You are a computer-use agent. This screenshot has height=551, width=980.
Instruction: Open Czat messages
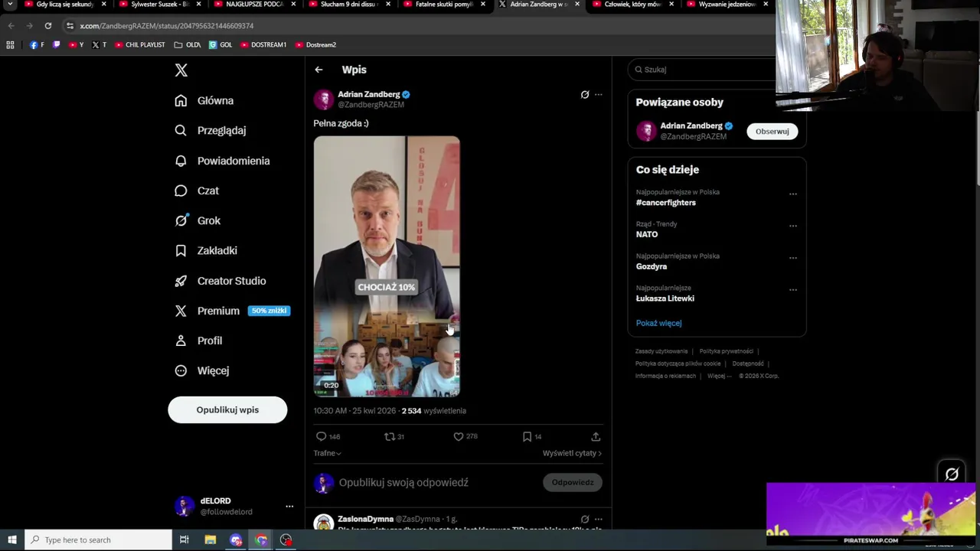pos(197,191)
